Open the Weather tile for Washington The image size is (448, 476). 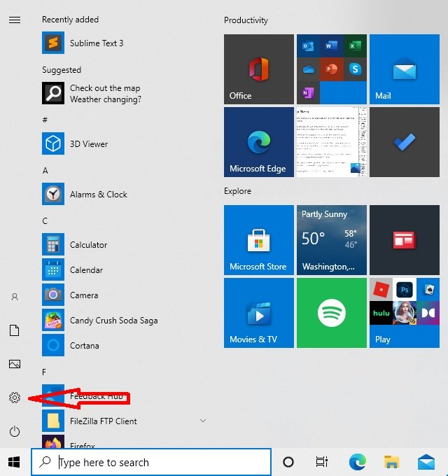coord(331,240)
